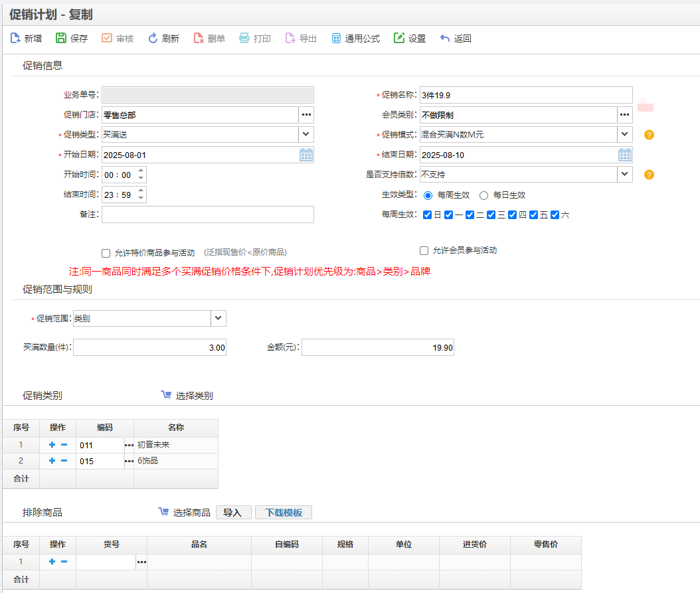Click the 选择类别 cart icon
Viewport: 700px width, 593px height.
point(166,395)
